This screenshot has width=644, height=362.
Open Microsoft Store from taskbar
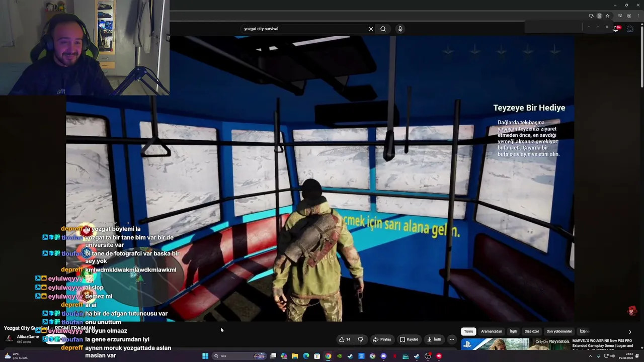(x=317, y=356)
